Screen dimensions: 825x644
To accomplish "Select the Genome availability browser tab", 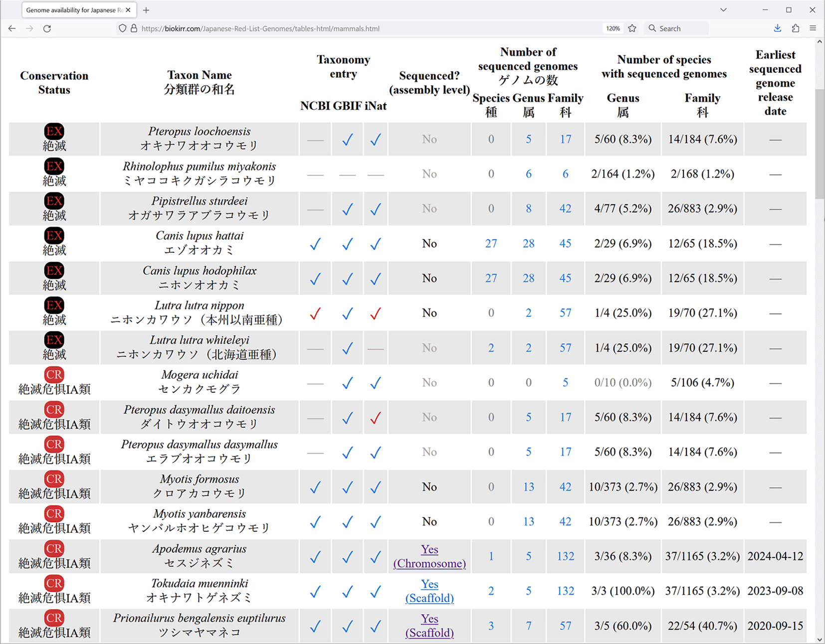I will click(75, 10).
